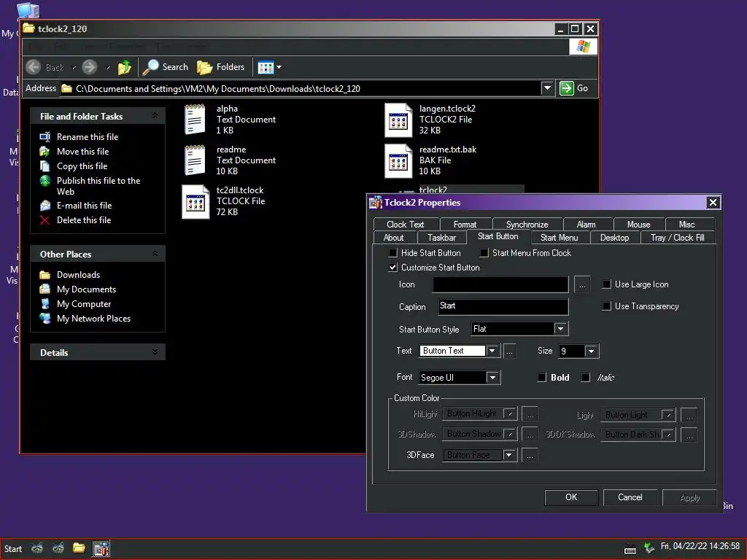Open the Start Button Style dropdown
This screenshot has width=747, height=560.
tap(560, 329)
